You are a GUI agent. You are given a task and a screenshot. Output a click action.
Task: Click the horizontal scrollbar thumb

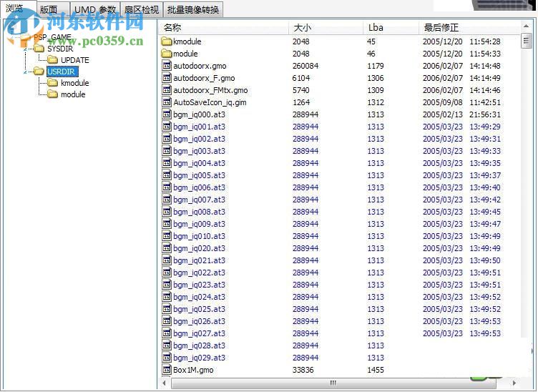tap(333, 383)
